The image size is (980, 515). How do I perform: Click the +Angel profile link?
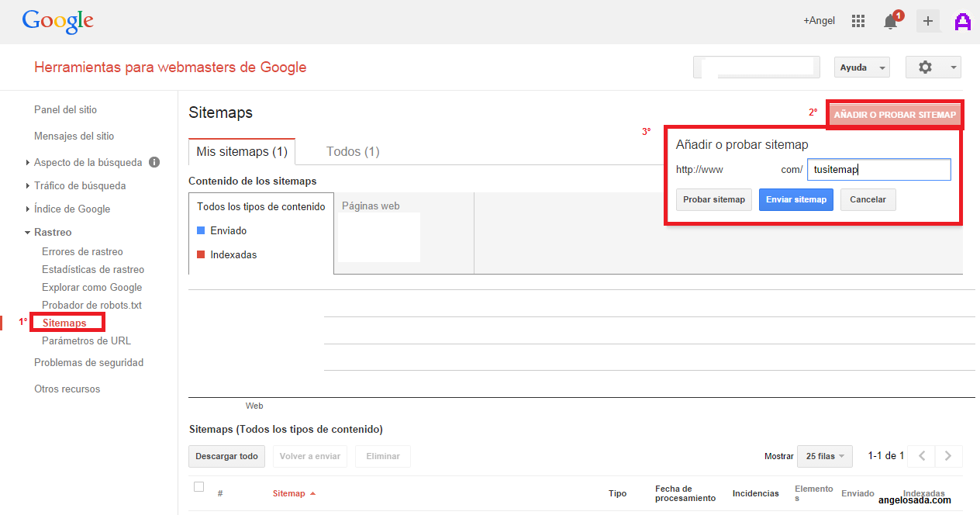coord(820,21)
